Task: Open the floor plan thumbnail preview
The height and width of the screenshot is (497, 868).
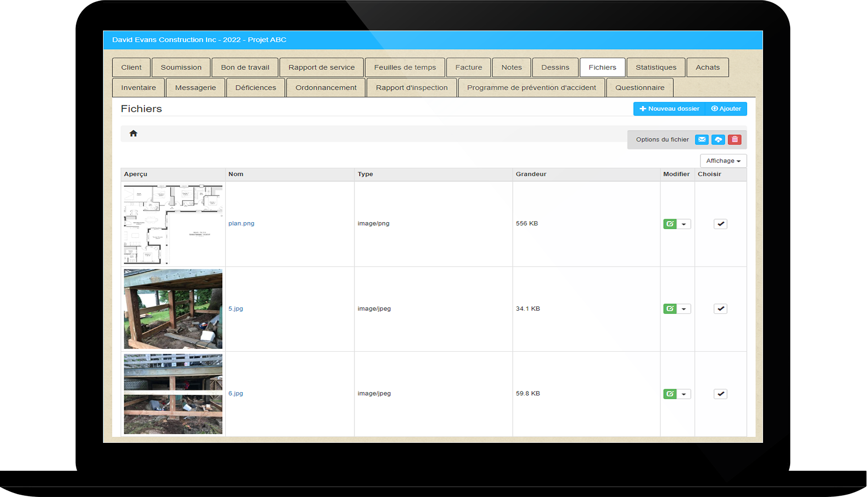Action: (x=173, y=225)
